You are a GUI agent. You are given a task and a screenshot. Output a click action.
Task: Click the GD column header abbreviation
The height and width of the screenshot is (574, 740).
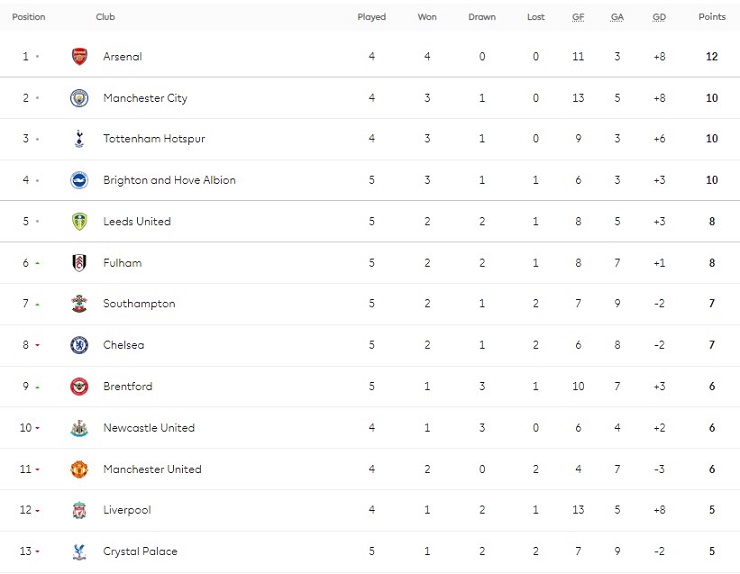[659, 17]
